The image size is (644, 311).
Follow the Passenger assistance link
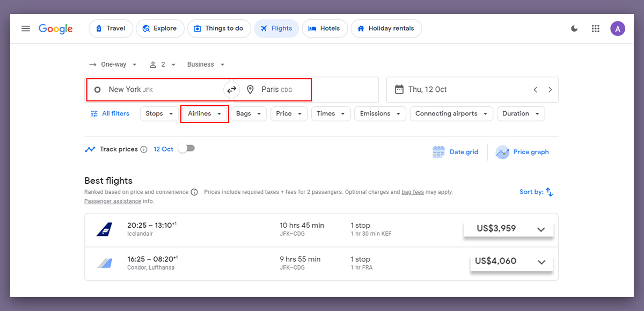pos(113,201)
